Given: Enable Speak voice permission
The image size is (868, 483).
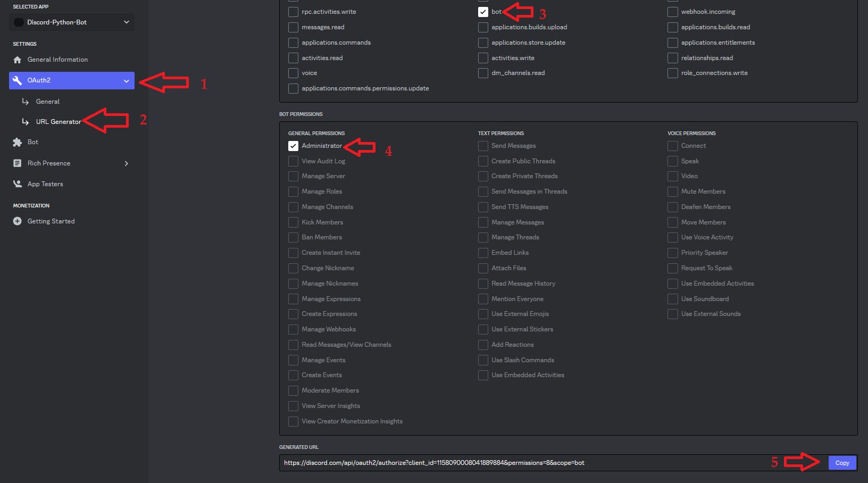Looking at the screenshot, I should click(x=673, y=161).
